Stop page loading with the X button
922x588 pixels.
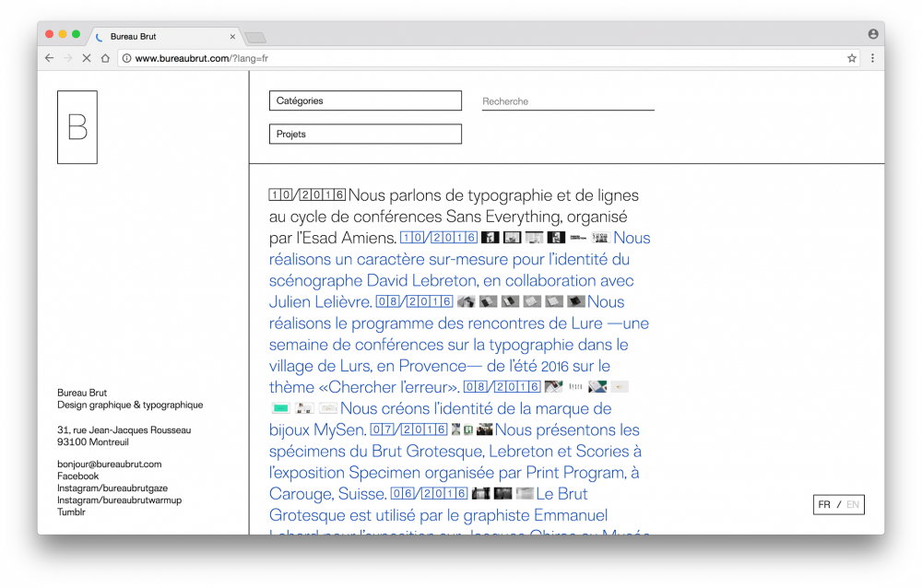coord(86,58)
